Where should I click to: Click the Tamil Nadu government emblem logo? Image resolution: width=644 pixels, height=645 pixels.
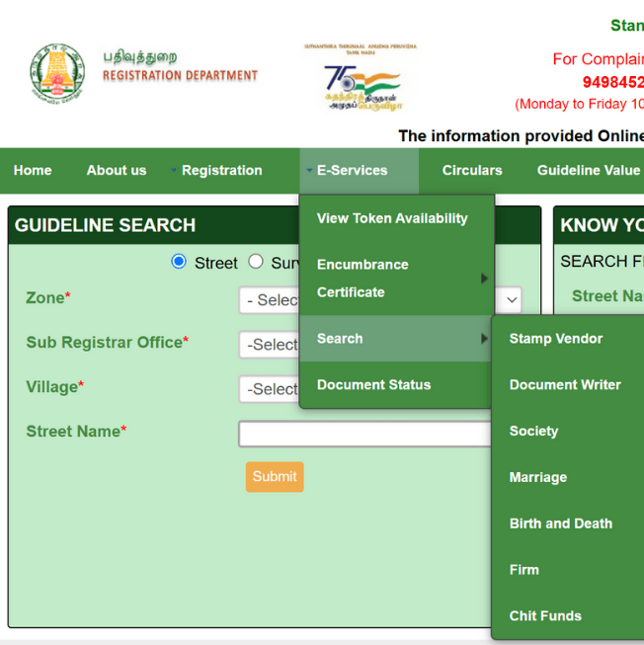(x=56, y=74)
